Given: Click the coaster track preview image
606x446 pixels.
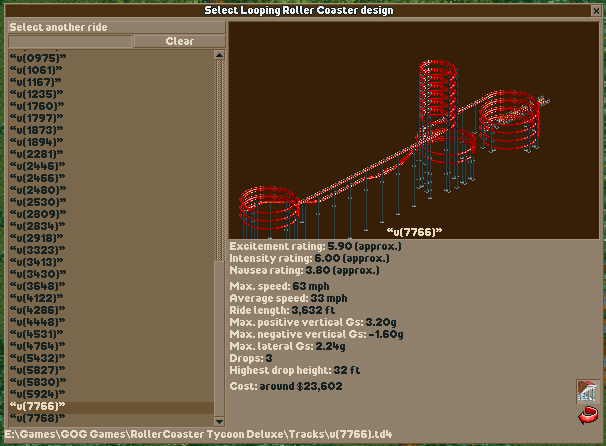Looking at the screenshot, I should pos(414,130).
